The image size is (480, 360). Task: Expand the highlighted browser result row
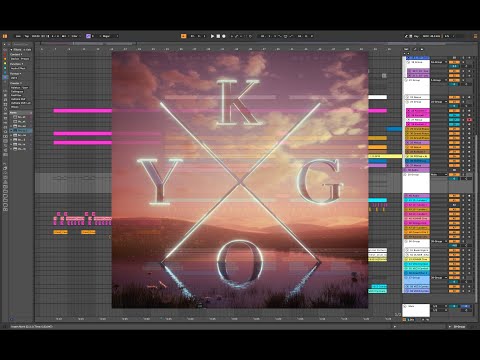pyautogui.click(x=11, y=131)
